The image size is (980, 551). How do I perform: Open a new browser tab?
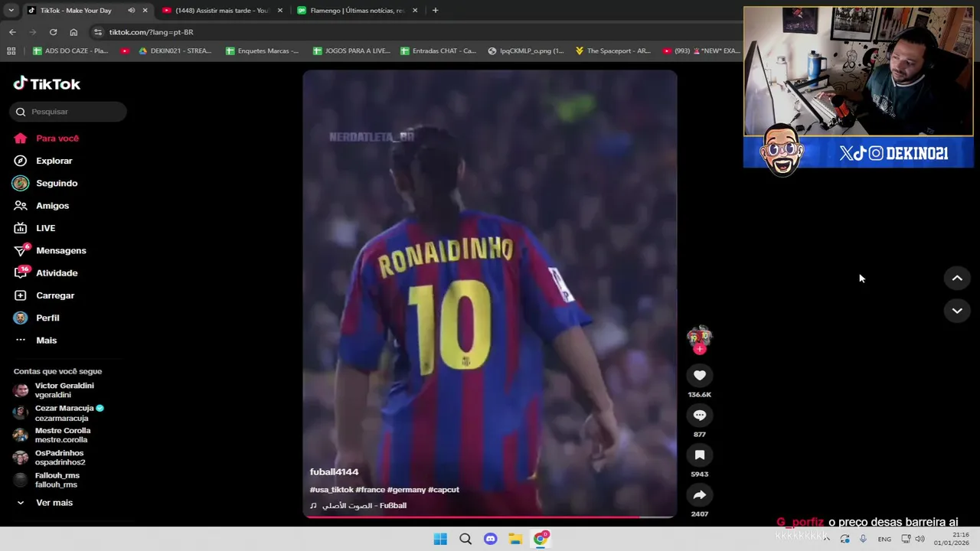435,11
